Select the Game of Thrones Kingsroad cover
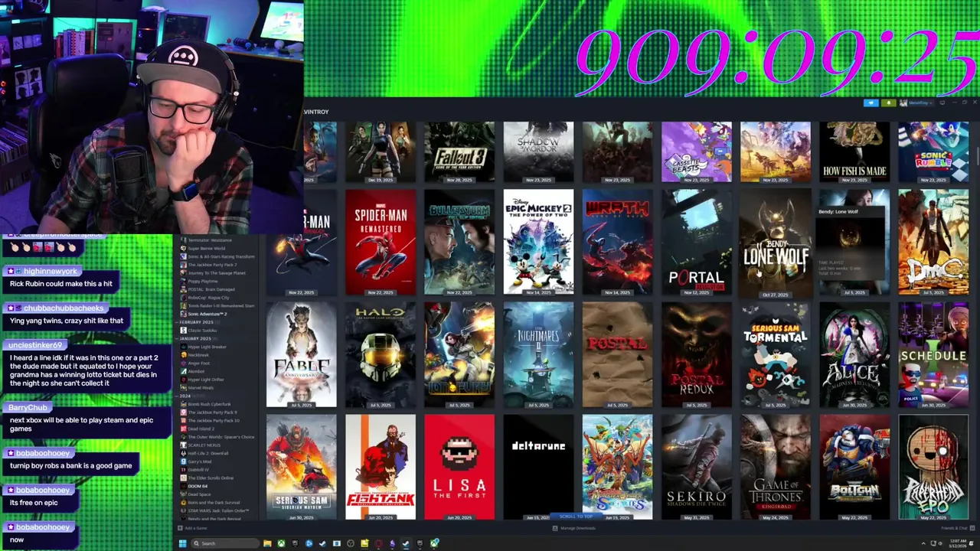980x551 pixels. [775, 467]
